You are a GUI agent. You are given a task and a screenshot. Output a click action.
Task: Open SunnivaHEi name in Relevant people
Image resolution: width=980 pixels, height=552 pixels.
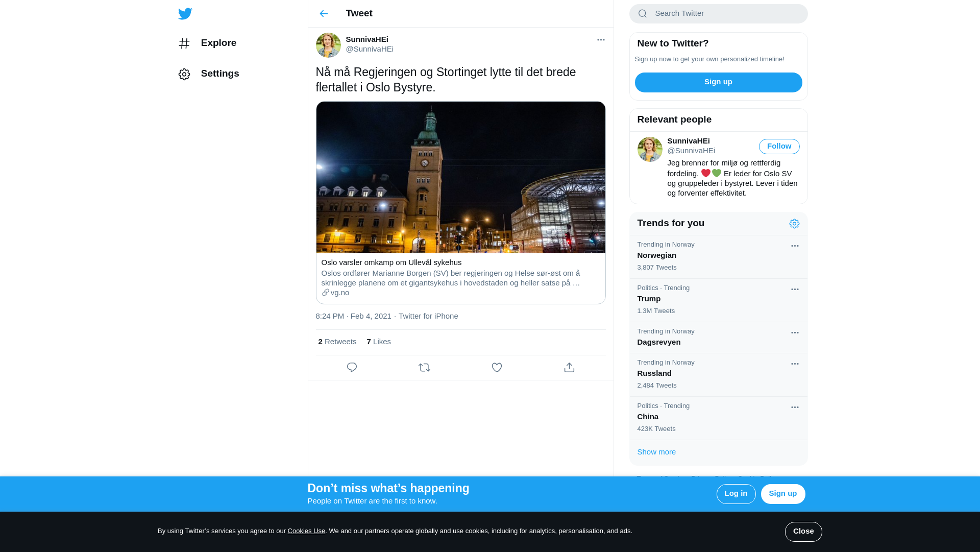[688, 141]
